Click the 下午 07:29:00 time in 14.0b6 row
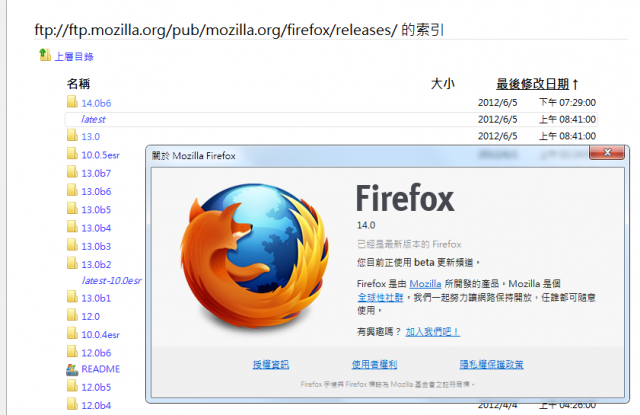Screen dimensions: 640x415 pos(567,102)
